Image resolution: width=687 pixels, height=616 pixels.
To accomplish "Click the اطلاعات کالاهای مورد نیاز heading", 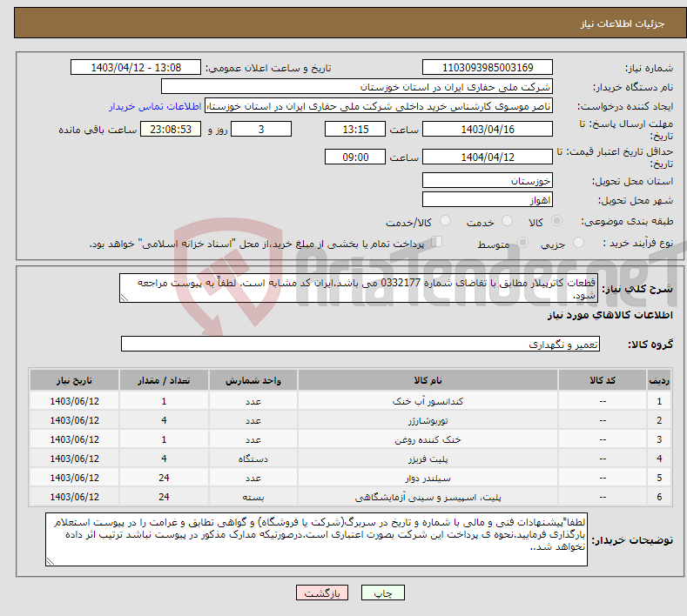I will click(610, 315).
